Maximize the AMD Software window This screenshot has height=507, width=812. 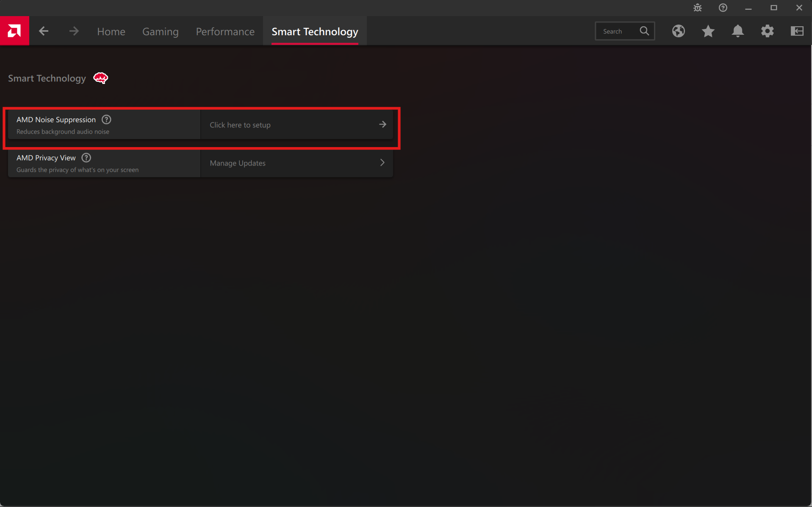[773, 8]
